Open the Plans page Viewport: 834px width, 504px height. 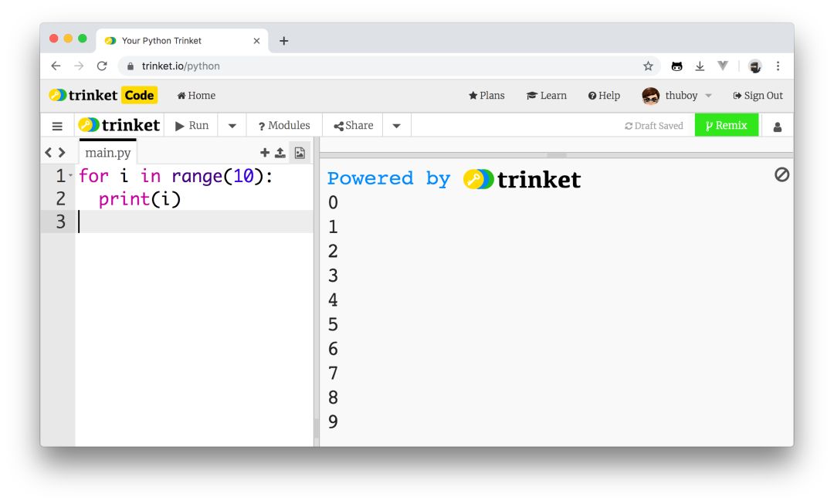[486, 96]
